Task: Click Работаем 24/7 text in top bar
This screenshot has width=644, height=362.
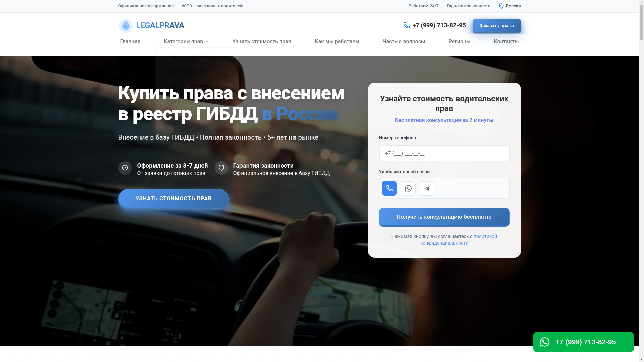Action: (x=423, y=6)
